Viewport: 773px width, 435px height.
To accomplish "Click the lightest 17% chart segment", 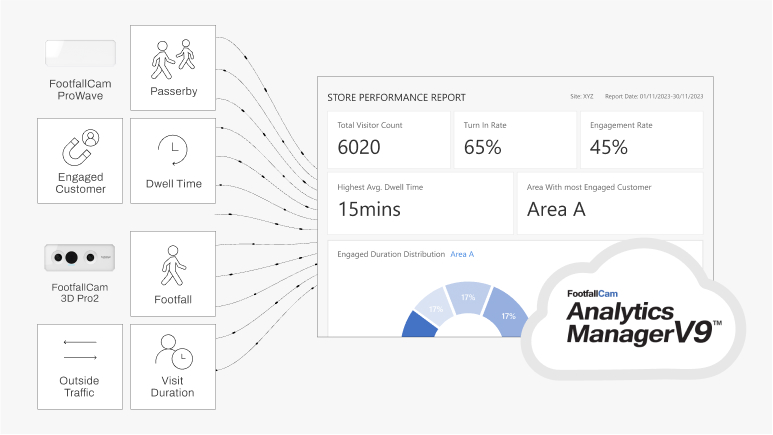I will (434, 308).
